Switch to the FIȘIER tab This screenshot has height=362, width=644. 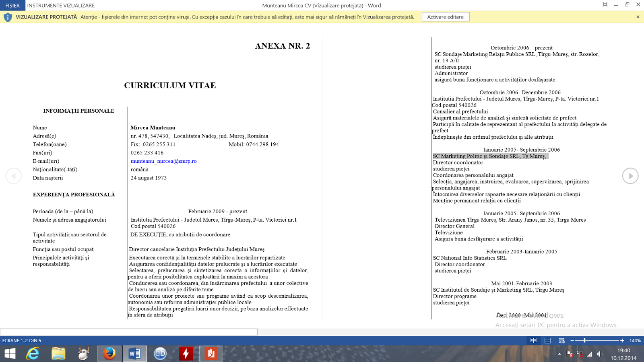tap(12, 5)
